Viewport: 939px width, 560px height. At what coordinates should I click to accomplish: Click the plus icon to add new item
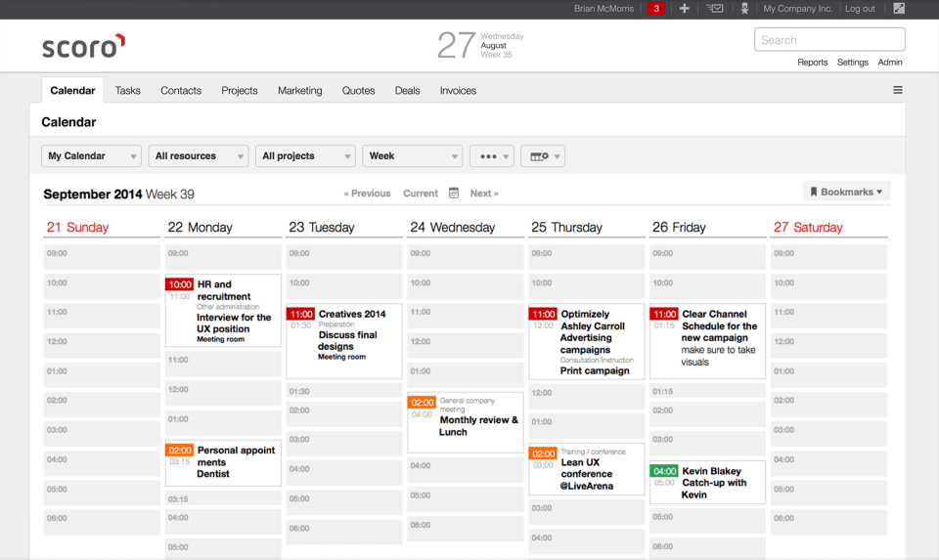685,9
